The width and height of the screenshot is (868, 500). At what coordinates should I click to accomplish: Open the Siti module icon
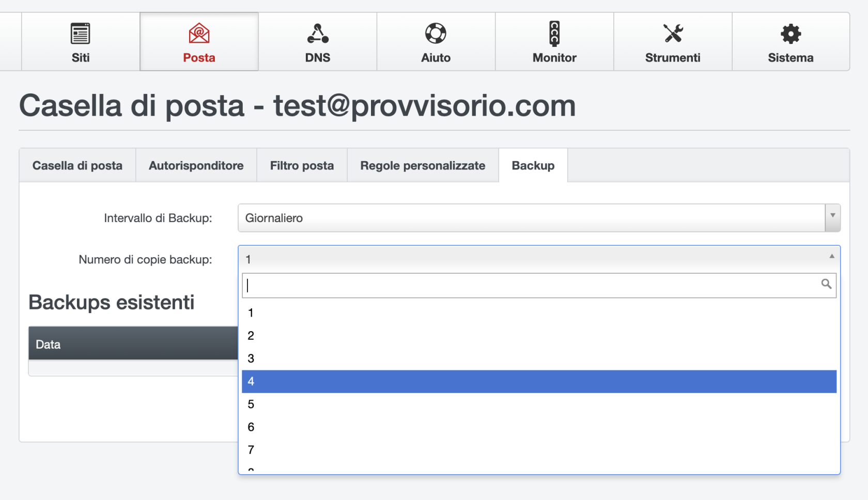click(80, 34)
